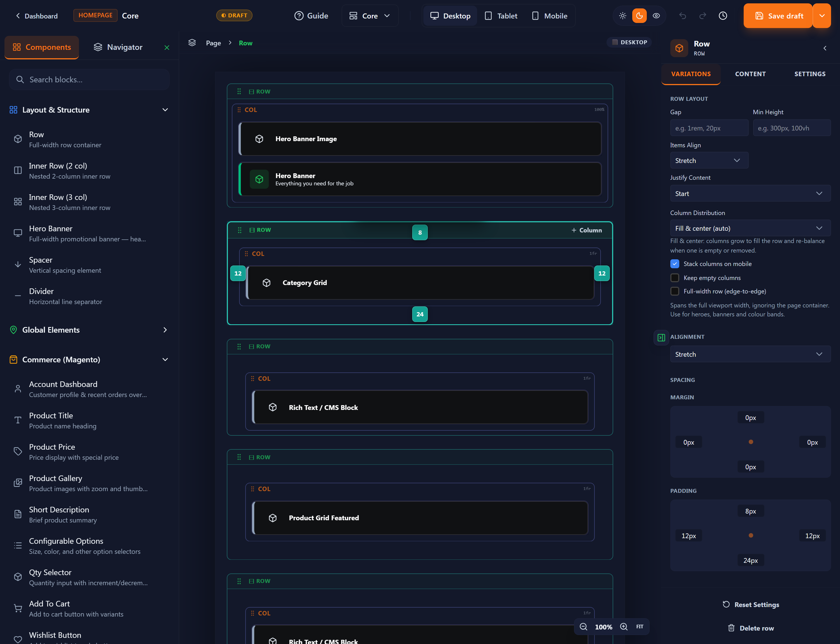Fit canvas to view
840x644 pixels.
640,627
